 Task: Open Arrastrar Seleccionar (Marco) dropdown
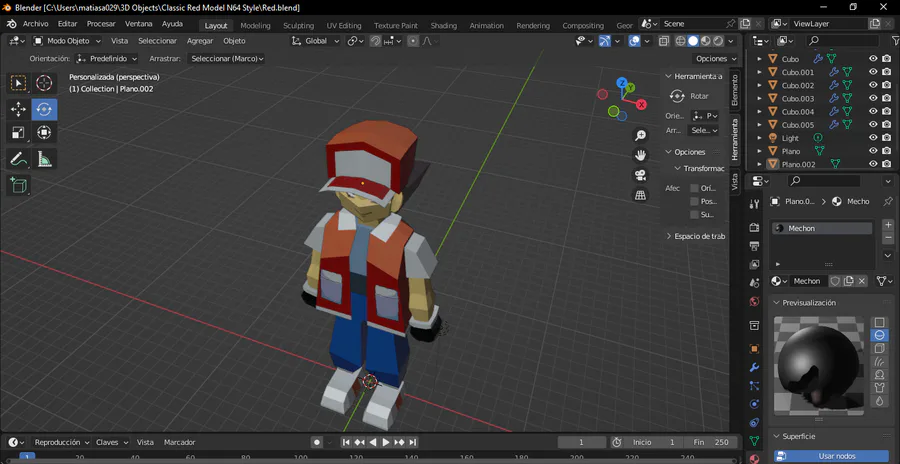pyautogui.click(x=226, y=59)
